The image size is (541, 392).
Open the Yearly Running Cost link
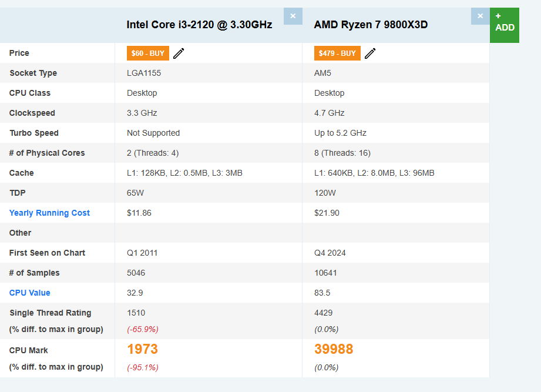(49, 213)
